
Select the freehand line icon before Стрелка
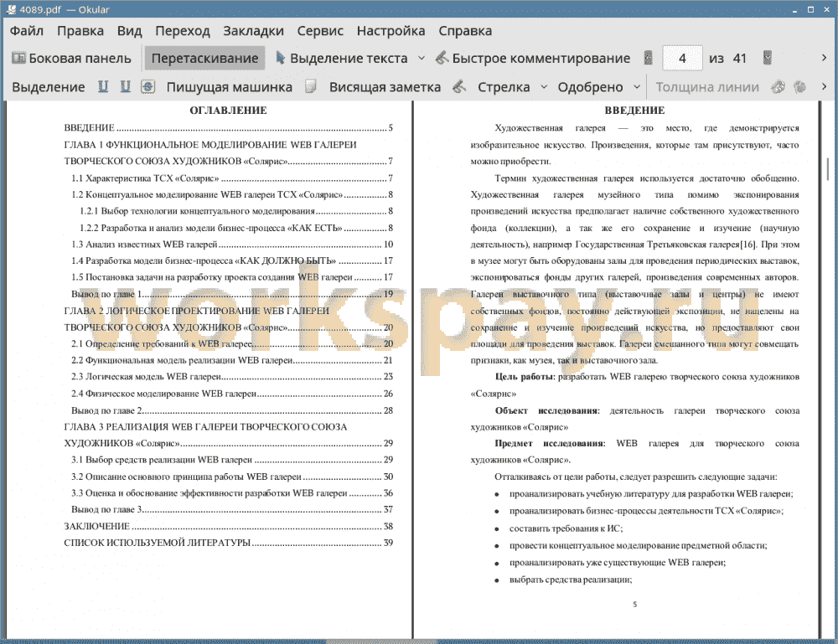(x=459, y=86)
